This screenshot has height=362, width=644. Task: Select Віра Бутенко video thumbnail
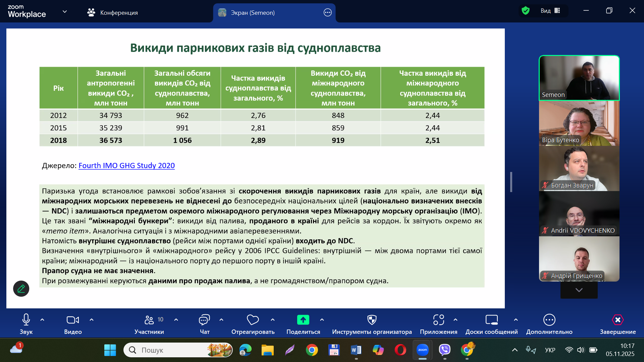[579, 123]
